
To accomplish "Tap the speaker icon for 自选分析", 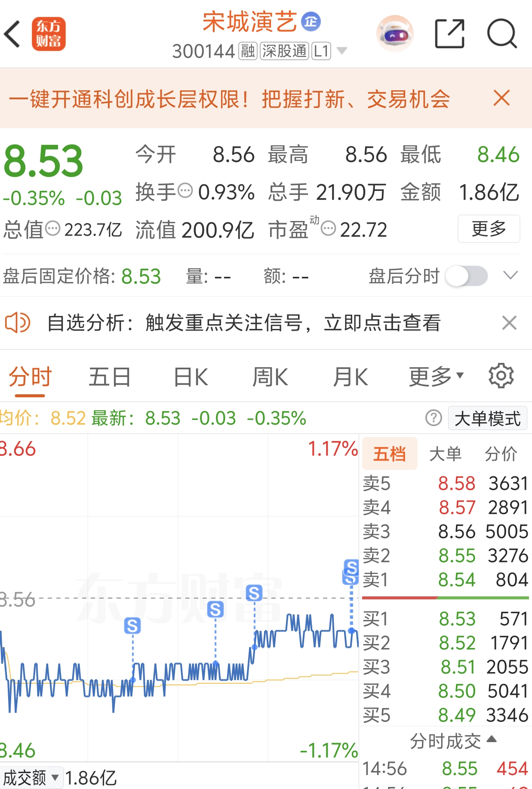I will (x=18, y=322).
